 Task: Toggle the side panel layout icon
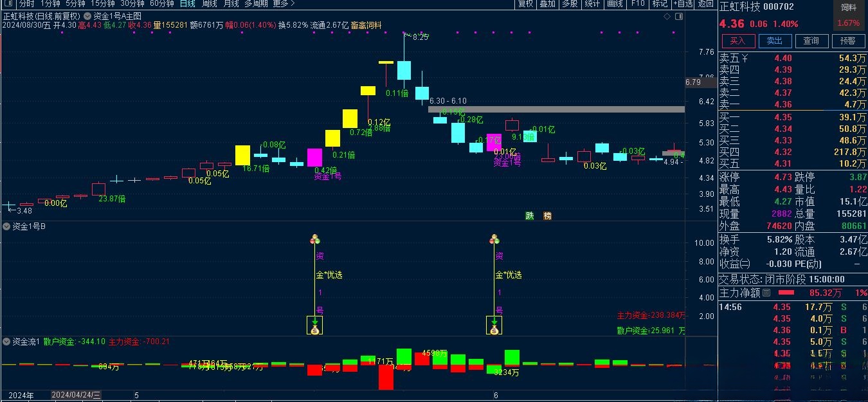click(x=678, y=16)
